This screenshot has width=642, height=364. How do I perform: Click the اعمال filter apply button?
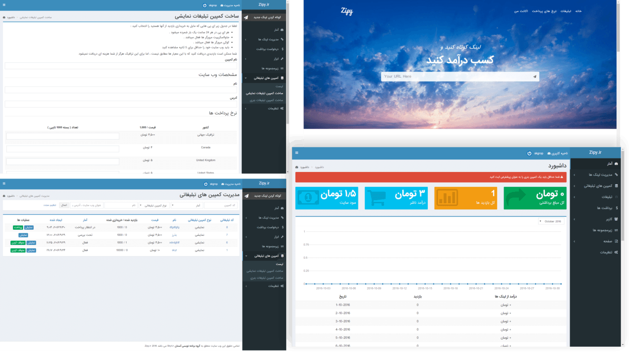64,205
